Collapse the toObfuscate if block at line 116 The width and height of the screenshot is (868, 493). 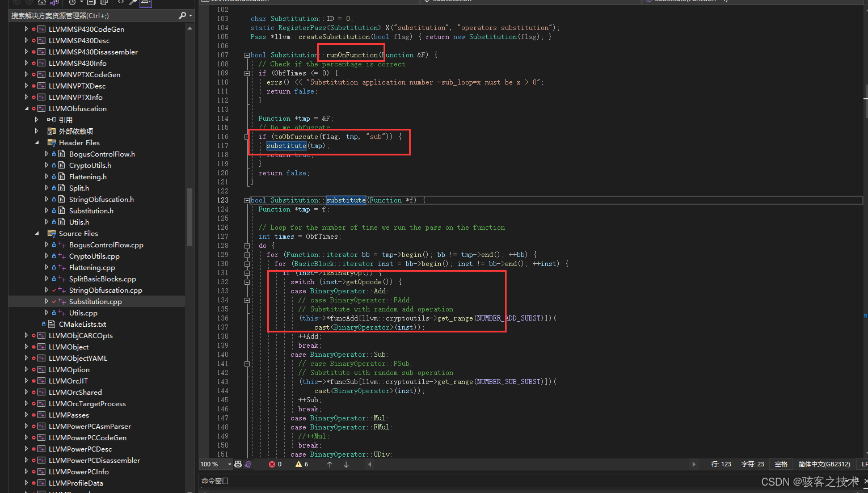point(247,137)
